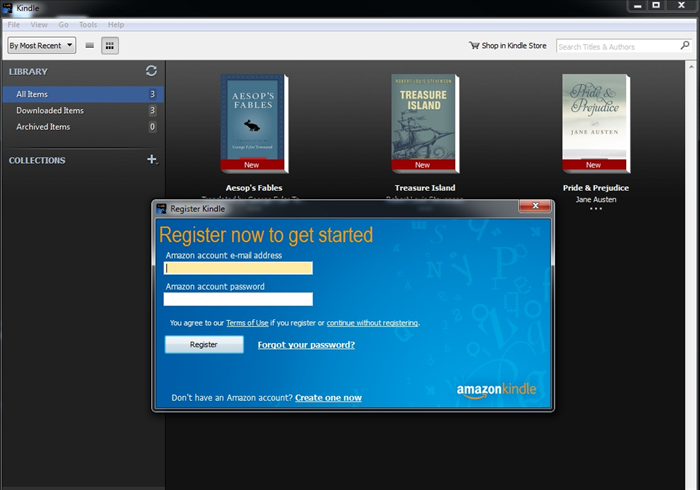This screenshot has height=490, width=700.
Task: Open the Help menu
Action: coord(116,25)
